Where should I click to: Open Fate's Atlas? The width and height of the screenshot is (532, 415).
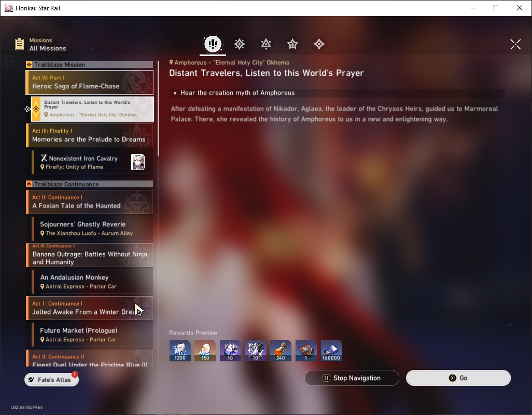51,379
